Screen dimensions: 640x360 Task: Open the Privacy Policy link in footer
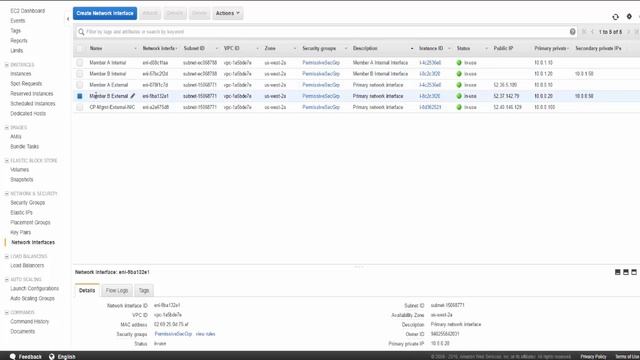point(593,357)
